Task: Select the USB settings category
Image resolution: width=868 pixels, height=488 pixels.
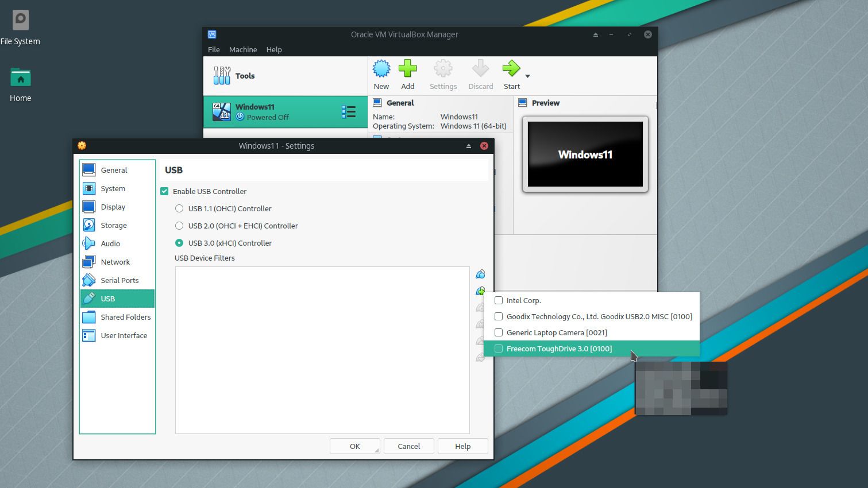Action: tap(117, 299)
